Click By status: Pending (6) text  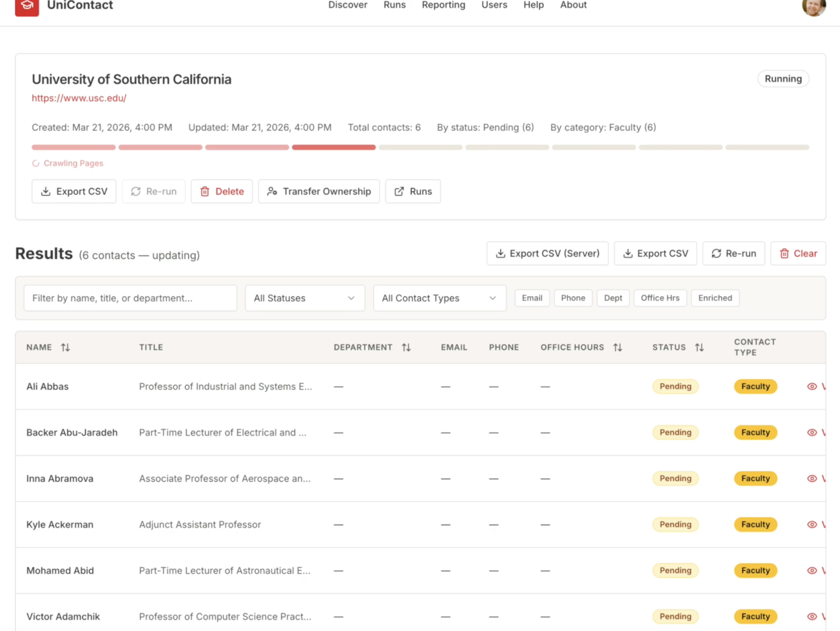pos(485,128)
